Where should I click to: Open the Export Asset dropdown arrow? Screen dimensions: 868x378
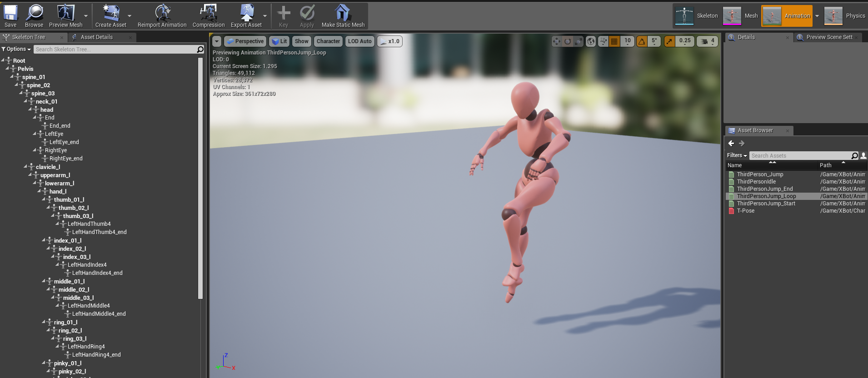pos(265,16)
